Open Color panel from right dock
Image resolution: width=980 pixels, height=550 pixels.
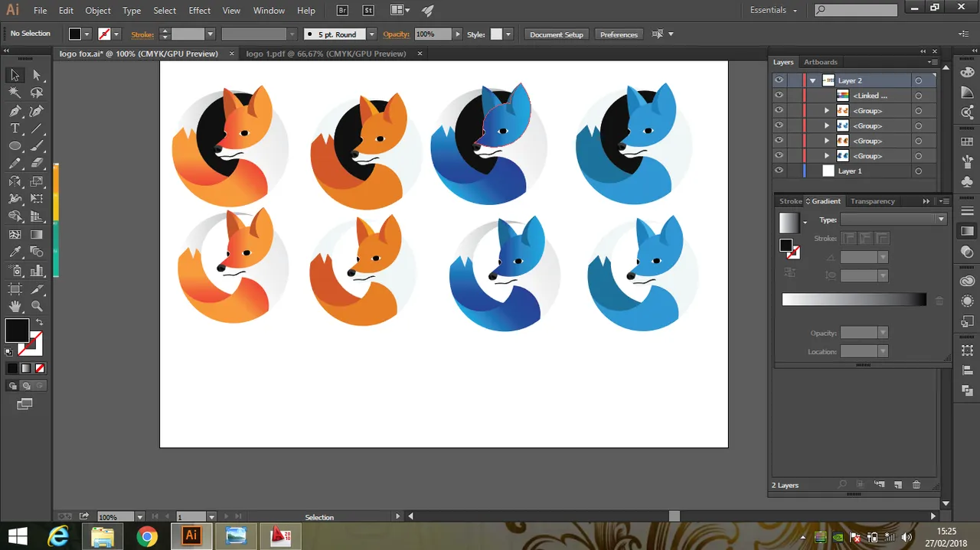[968, 71]
